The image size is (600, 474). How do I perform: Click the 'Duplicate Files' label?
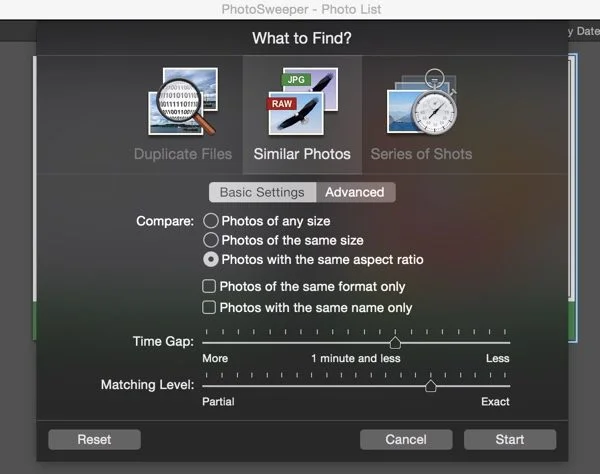pos(183,154)
